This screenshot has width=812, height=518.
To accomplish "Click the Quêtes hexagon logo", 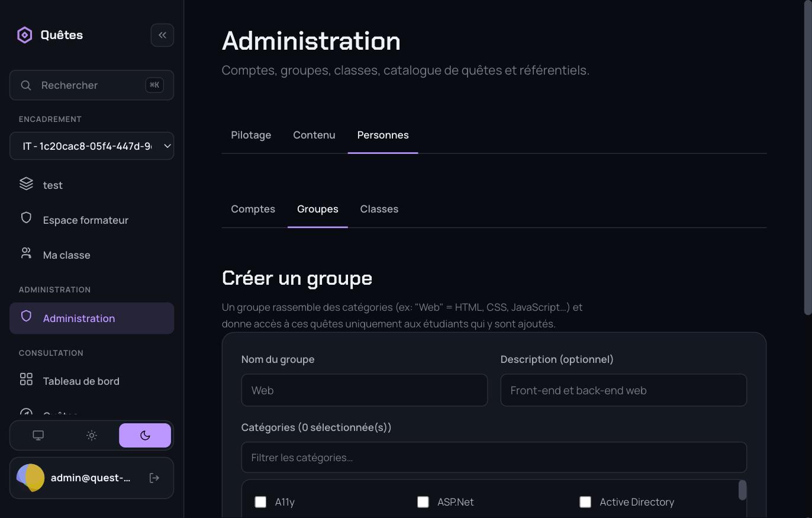I will click(25, 35).
